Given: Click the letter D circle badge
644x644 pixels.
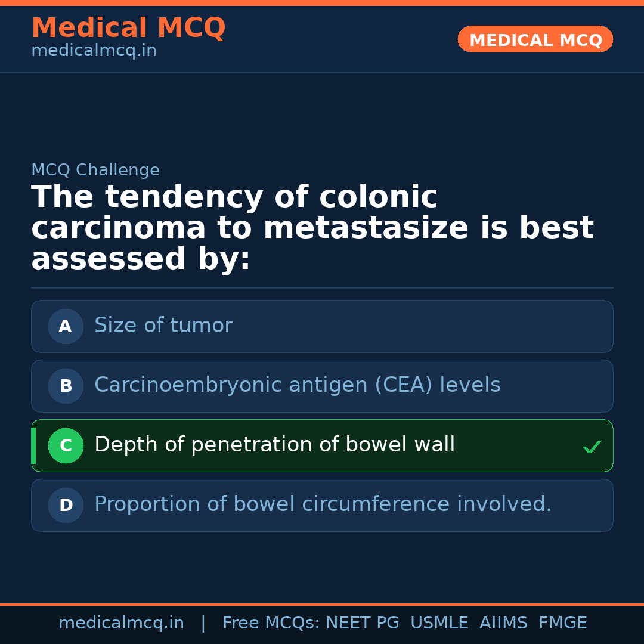Looking at the screenshot, I should click(x=66, y=505).
